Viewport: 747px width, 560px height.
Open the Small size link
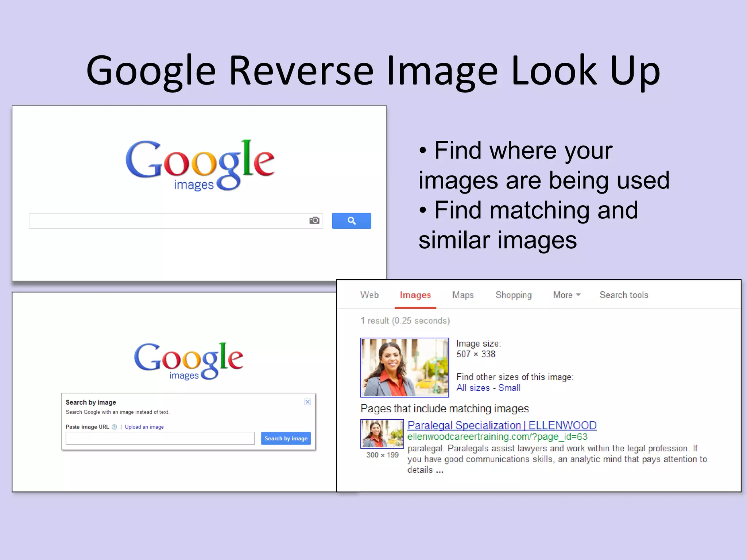509,388
